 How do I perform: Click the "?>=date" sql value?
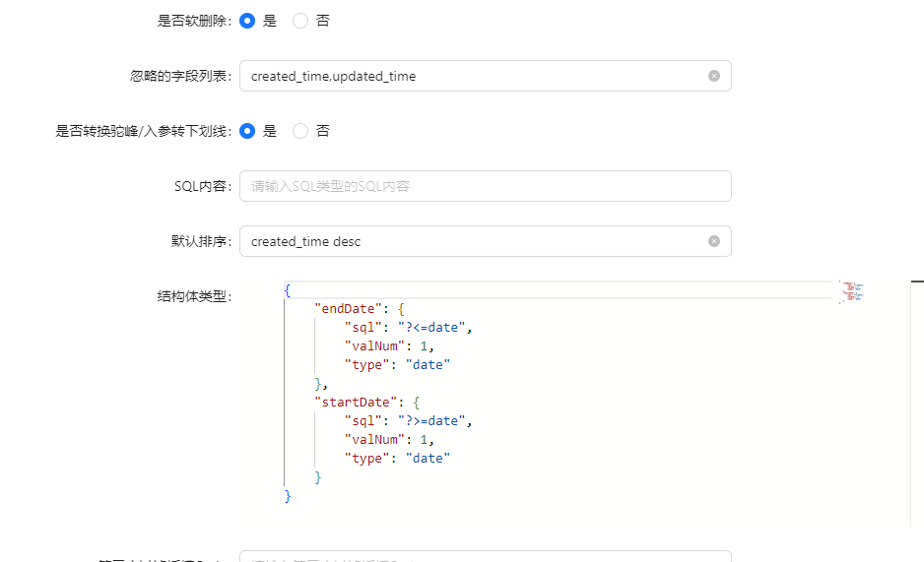point(433,421)
